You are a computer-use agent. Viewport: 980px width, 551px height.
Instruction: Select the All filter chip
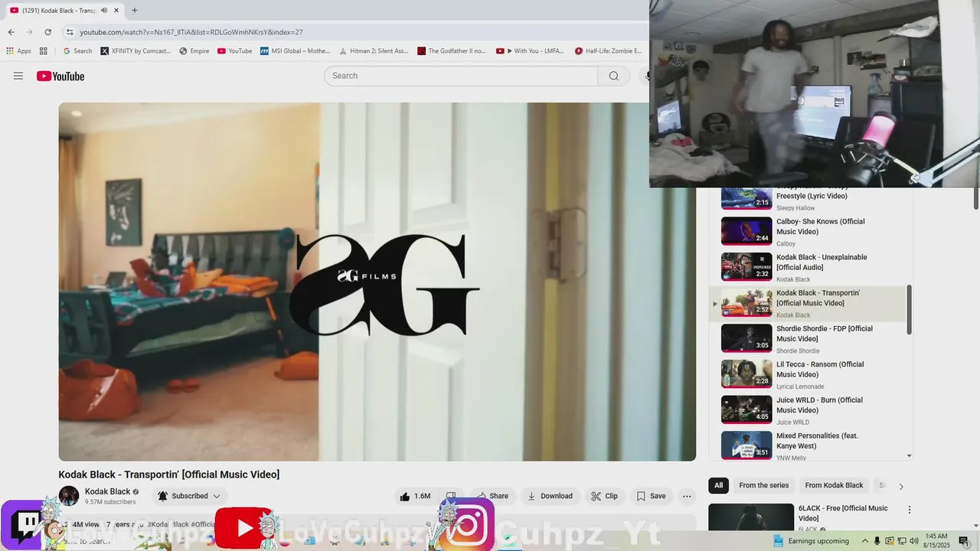coord(719,485)
